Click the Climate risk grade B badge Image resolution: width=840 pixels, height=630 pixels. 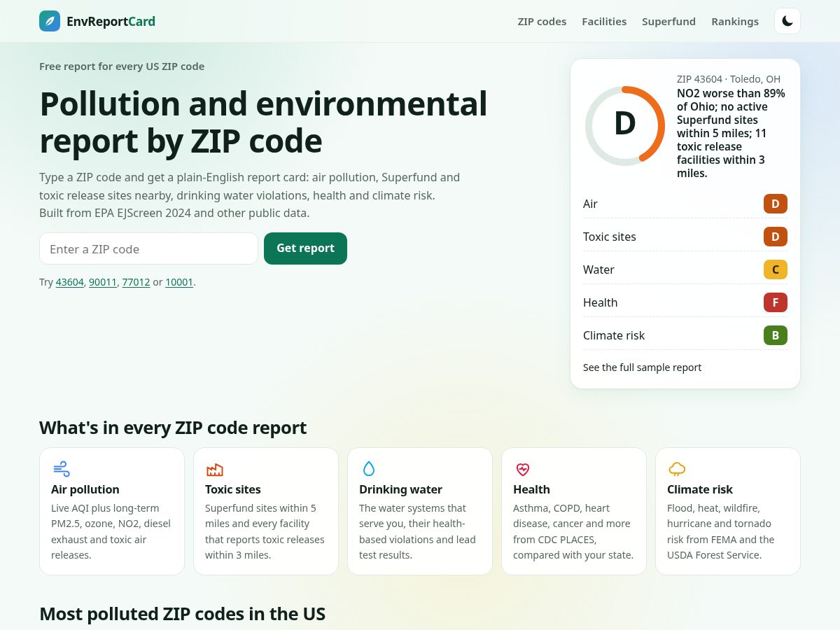[x=776, y=335]
